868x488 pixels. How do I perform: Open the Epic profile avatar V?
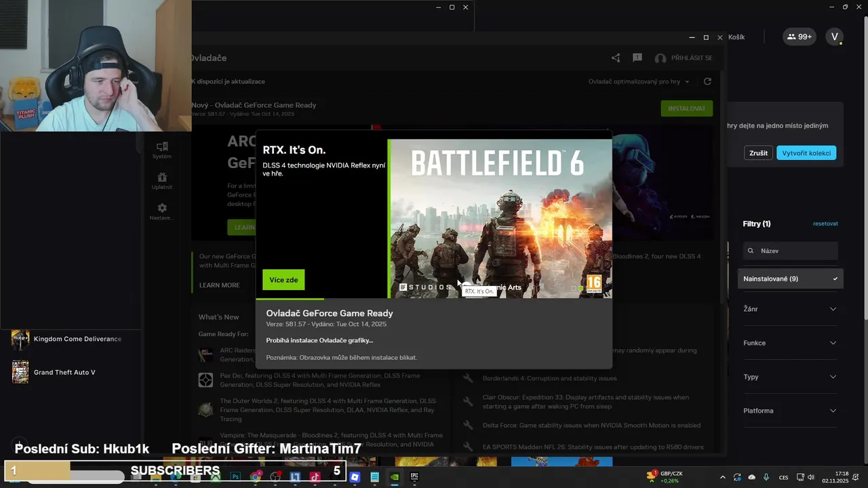click(835, 37)
